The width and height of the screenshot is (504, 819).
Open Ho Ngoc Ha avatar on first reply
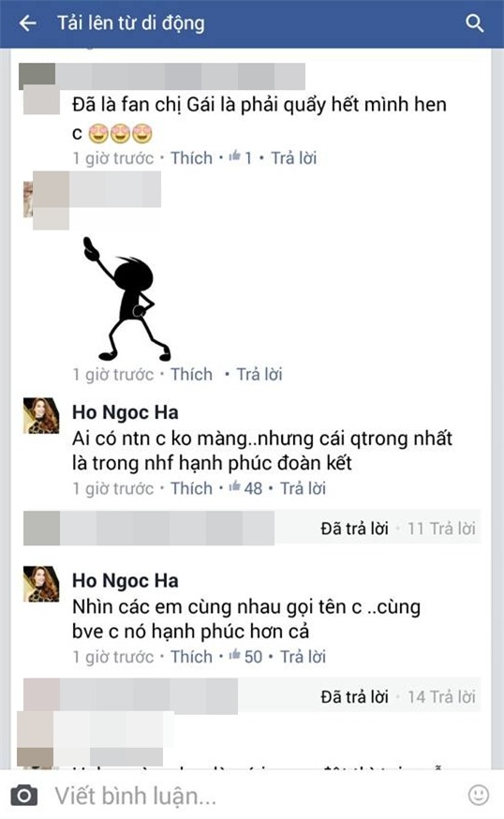tap(41, 415)
